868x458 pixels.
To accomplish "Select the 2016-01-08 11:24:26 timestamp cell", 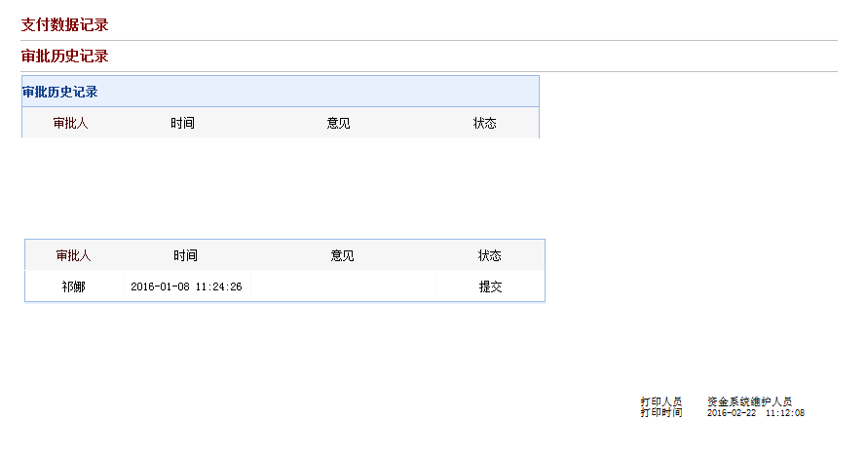I will coord(186,286).
